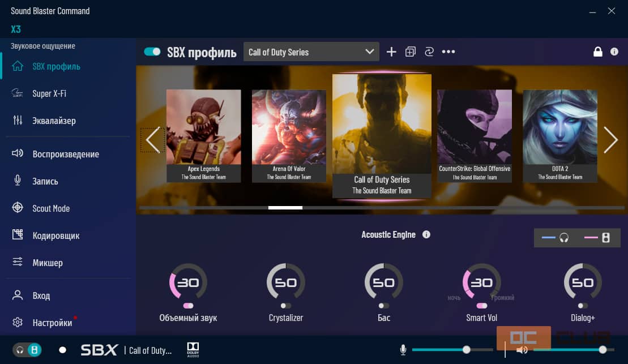Open Настройки settings page
This screenshot has width=628, height=364.
click(52, 323)
